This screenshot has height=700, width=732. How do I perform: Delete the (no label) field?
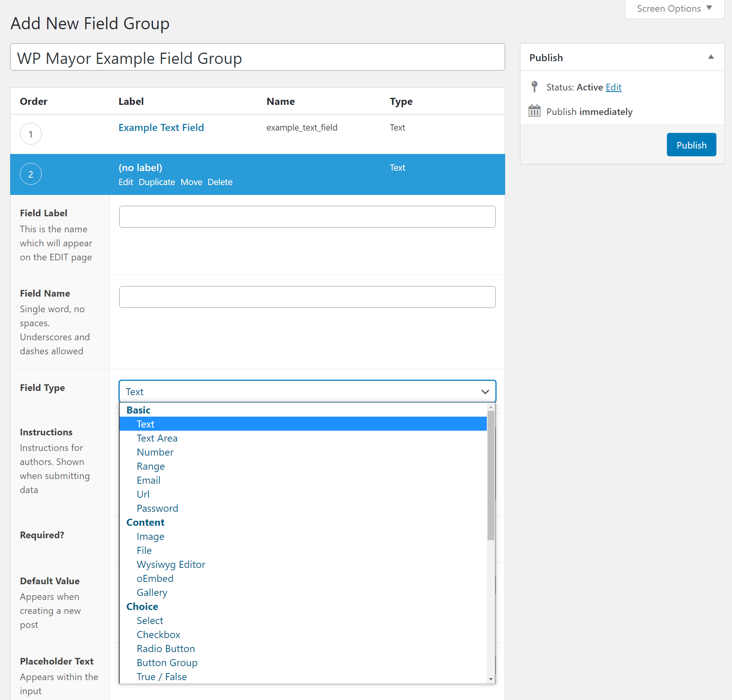coord(220,182)
